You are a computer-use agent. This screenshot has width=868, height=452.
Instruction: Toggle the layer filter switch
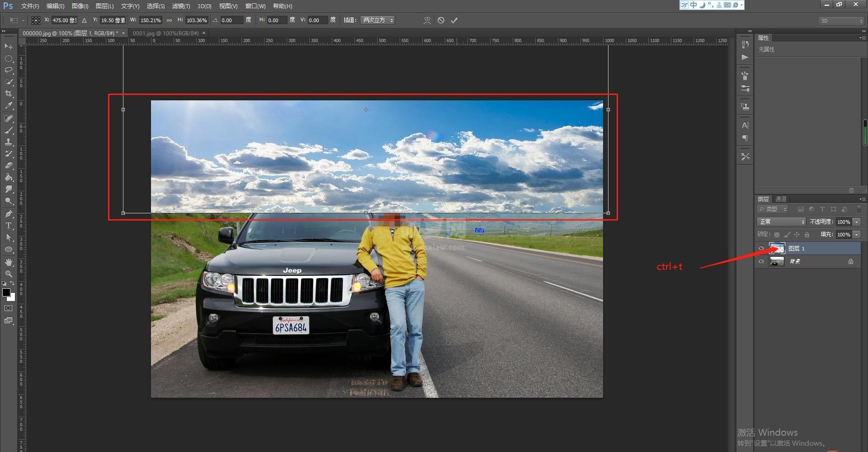[x=859, y=209]
